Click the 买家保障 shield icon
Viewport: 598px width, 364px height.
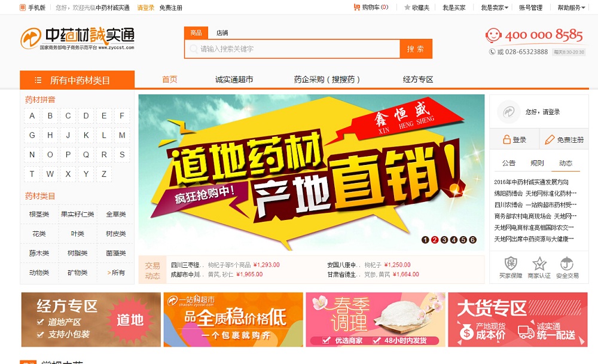511,264
